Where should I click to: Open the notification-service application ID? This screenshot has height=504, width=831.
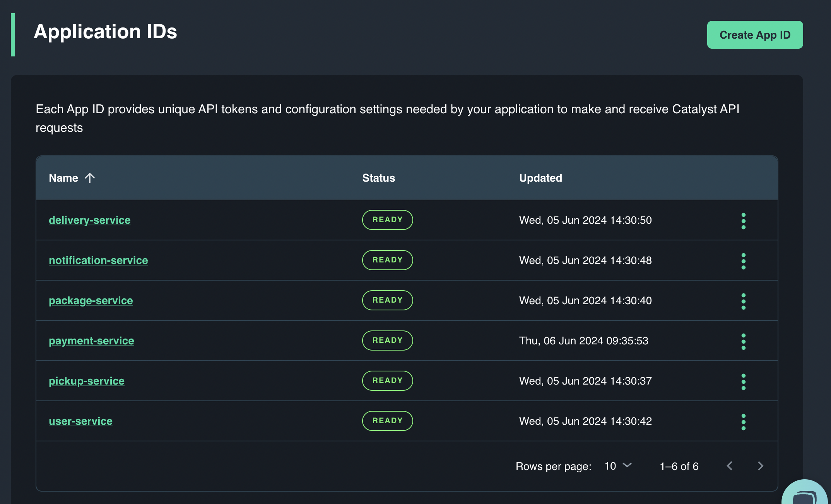(99, 260)
